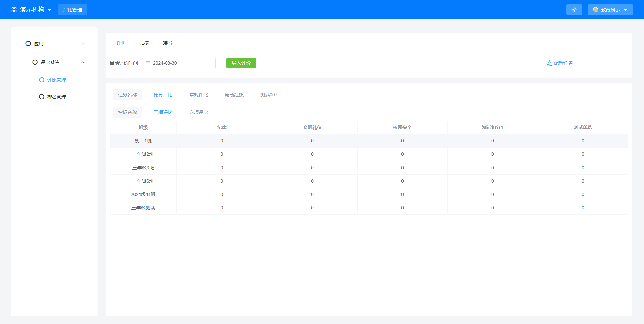
Task: Click the circle icon beside 应用
Action: (x=28, y=44)
